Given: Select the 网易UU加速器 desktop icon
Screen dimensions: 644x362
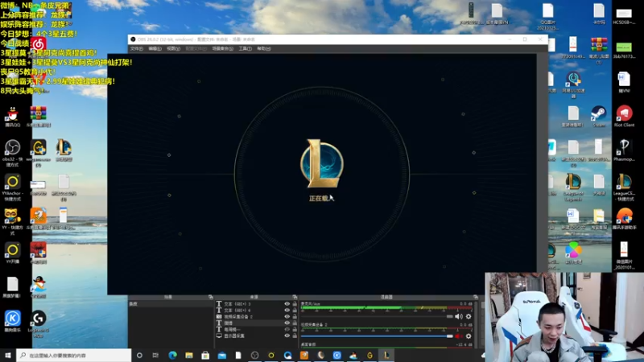Looking at the screenshot, I should click(x=573, y=84).
